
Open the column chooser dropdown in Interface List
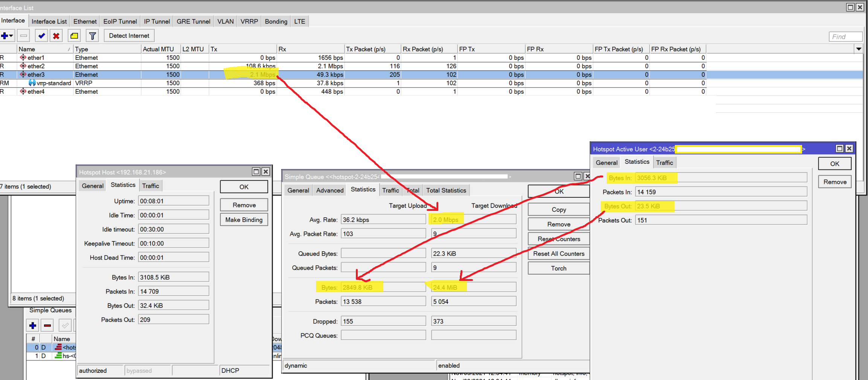pyautogui.click(x=859, y=49)
